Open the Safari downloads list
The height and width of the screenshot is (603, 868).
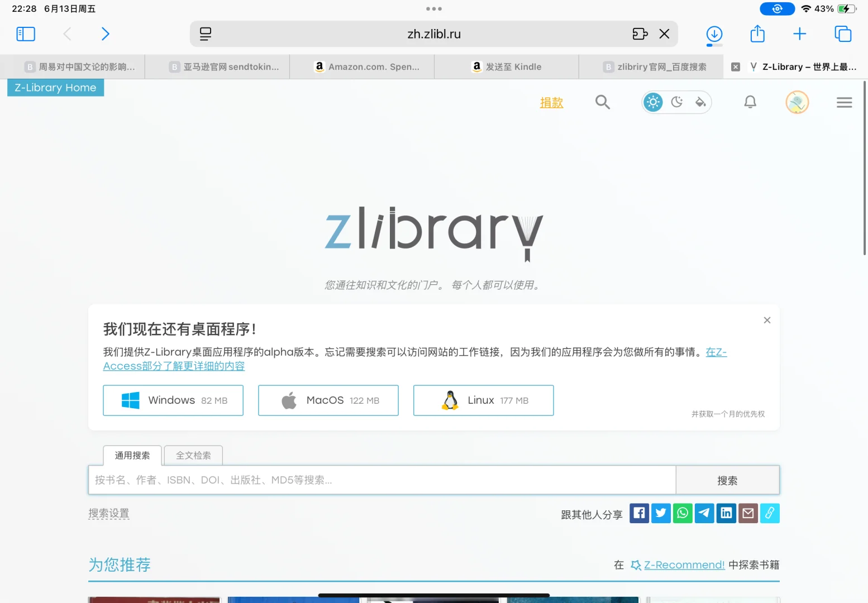pyautogui.click(x=714, y=34)
